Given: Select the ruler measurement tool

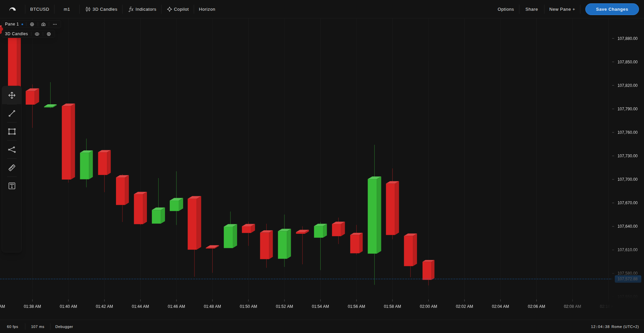Looking at the screenshot, I should 12,168.
